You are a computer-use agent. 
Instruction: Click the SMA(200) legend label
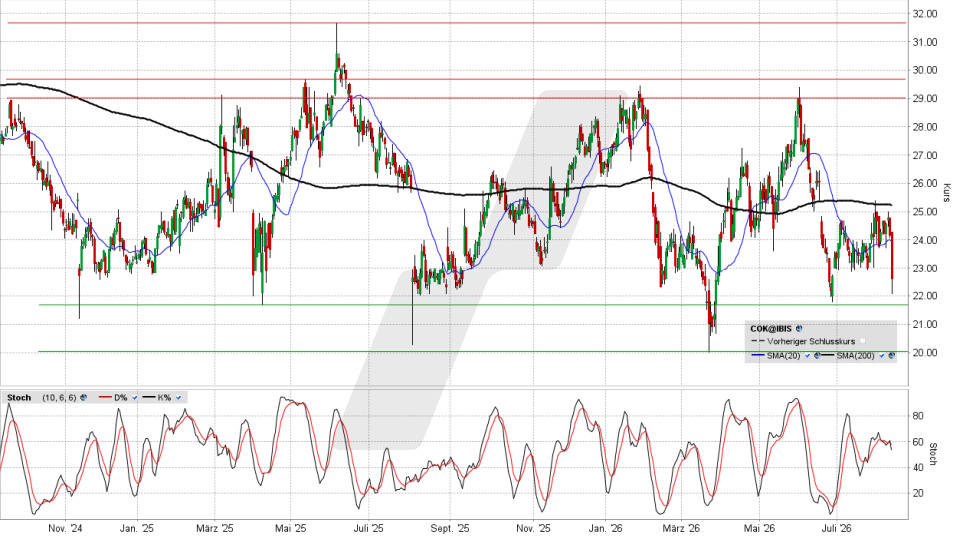[855, 356]
